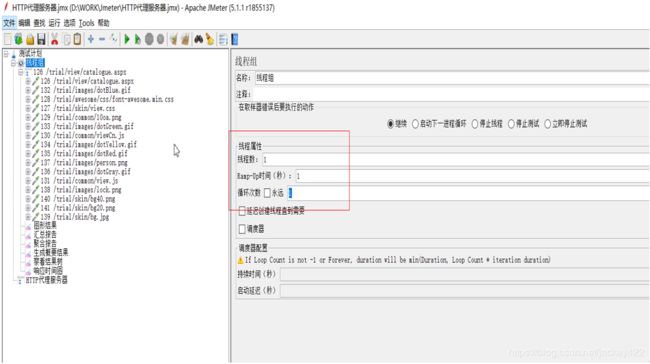The image size is (650, 364).
Task: Expand the 139 bg.jpg sampler node
Action: tap(28, 217)
